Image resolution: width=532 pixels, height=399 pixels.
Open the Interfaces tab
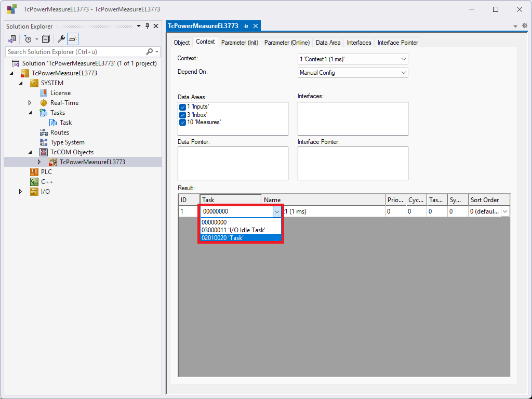point(359,43)
